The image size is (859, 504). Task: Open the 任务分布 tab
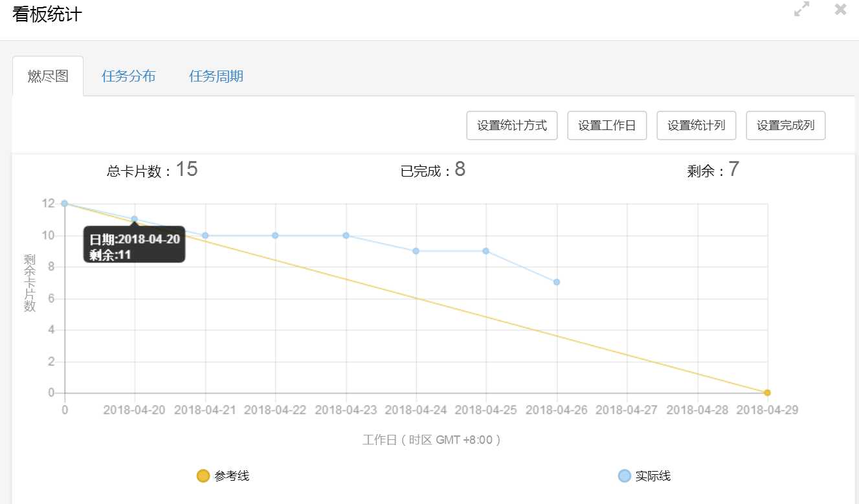click(x=129, y=76)
